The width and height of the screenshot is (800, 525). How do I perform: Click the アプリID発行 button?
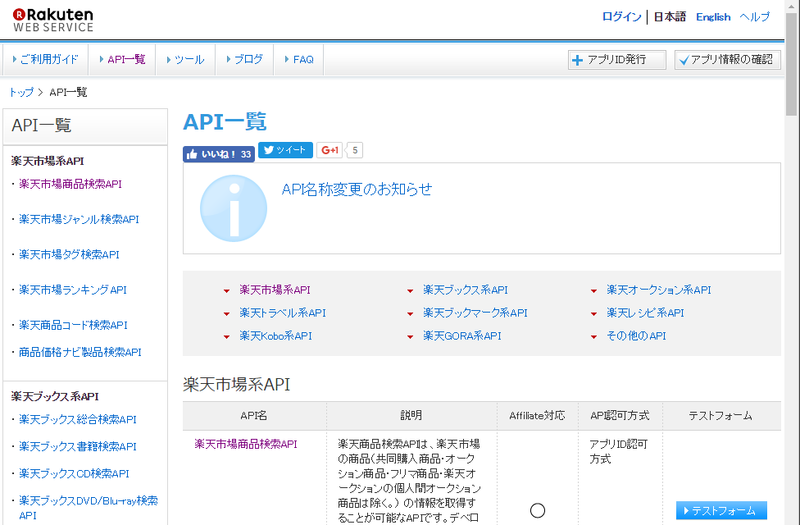[x=617, y=60]
